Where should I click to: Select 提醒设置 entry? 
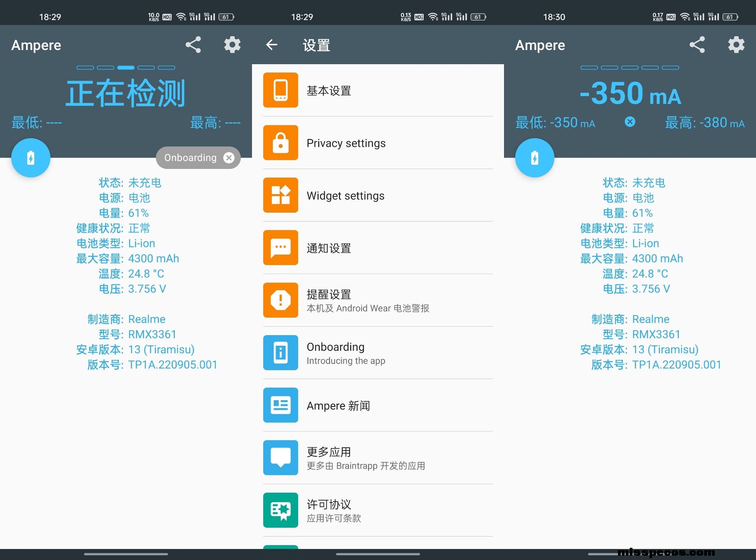(378, 300)
